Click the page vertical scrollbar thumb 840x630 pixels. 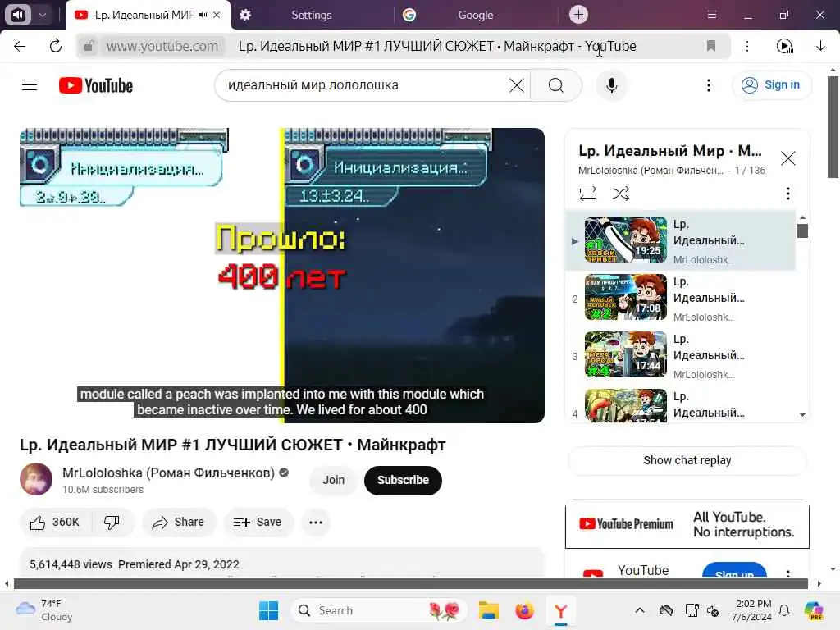[x=833, y=126]
